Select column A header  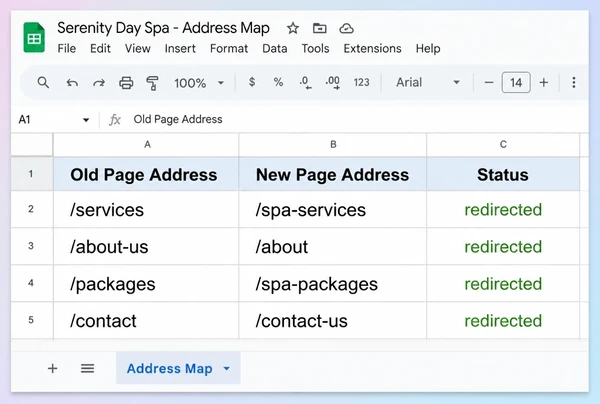146,145
